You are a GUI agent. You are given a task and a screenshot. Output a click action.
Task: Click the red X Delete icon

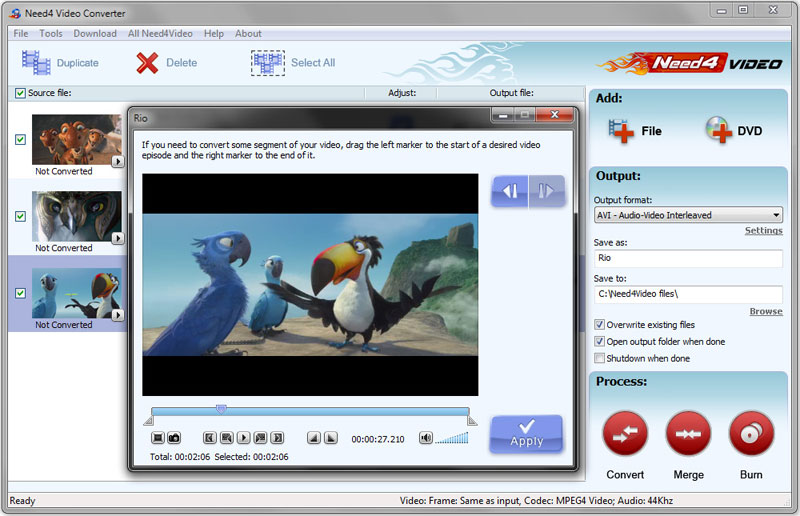tap(148, 63)
